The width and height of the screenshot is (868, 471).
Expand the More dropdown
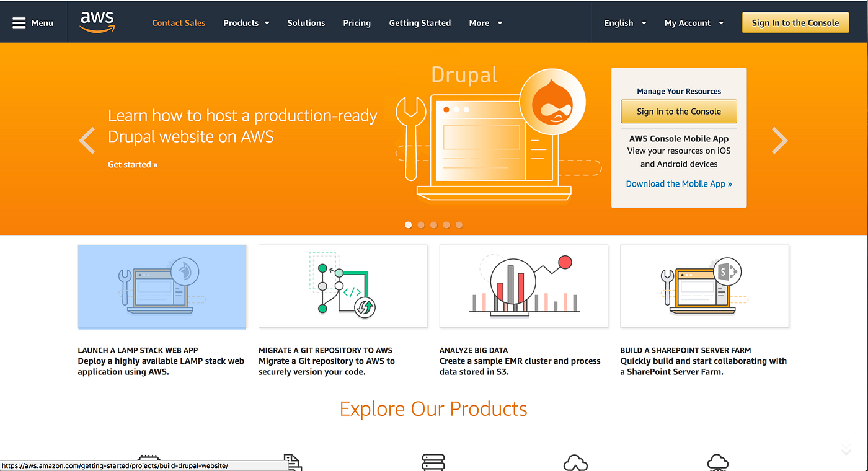(x=485, y=22)
